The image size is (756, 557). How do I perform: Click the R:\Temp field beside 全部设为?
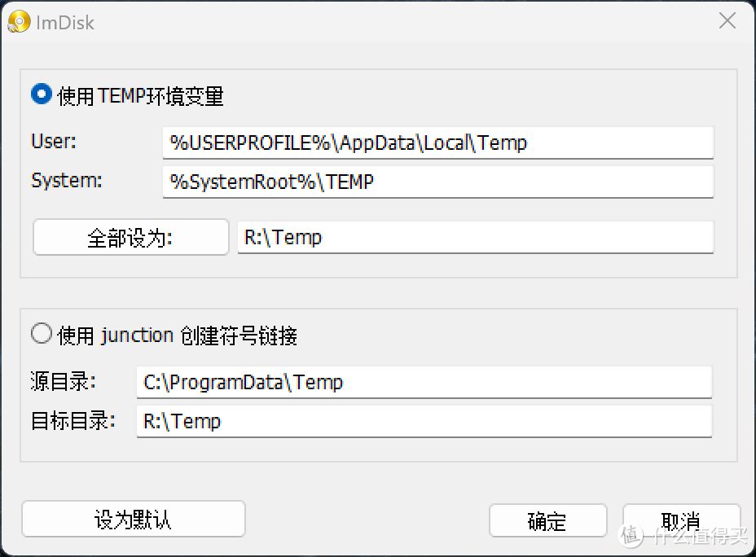tap(476, 237)
